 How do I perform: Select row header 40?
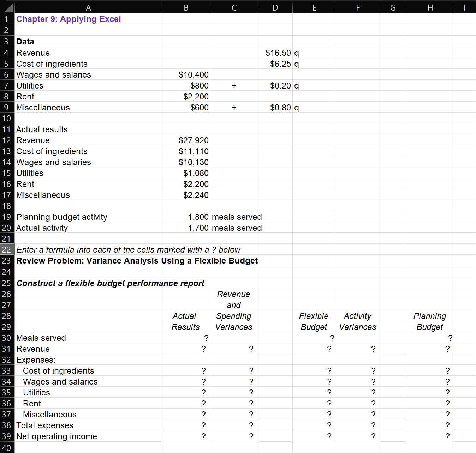pyautogui.click(x=6, y=447)
